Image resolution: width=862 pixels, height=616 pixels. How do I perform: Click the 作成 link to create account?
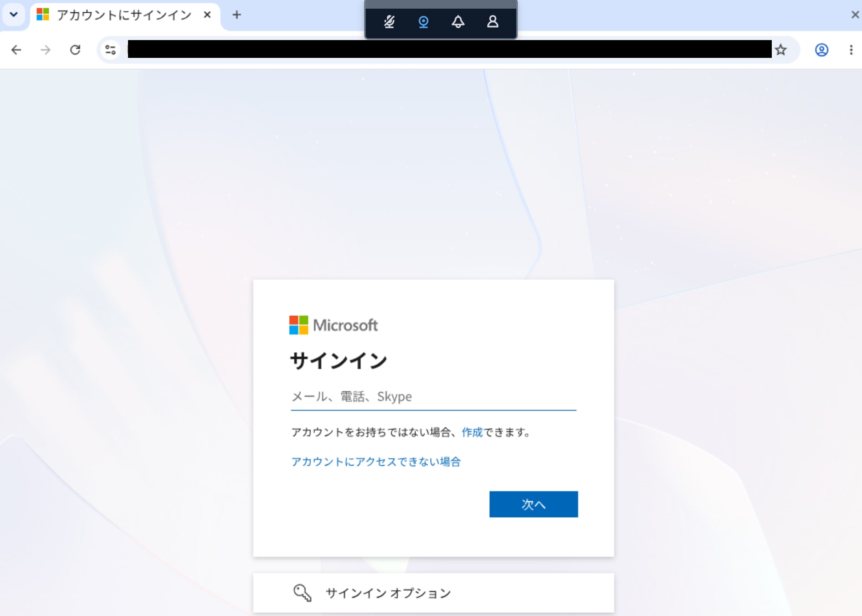tap(472, 432)
